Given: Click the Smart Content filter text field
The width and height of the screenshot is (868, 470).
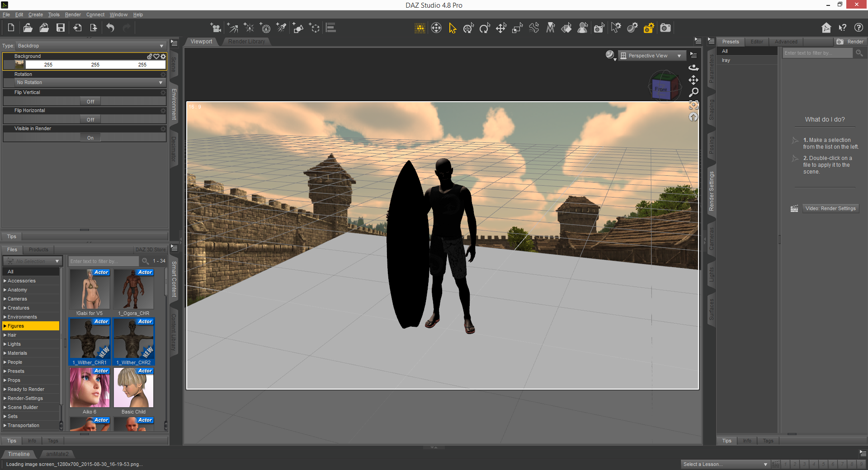Looking at the screenshot, I should pos(104,261).
